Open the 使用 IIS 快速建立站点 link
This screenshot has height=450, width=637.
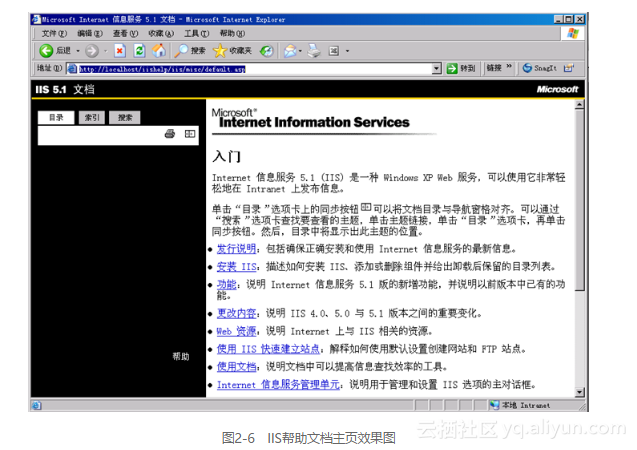268,349
